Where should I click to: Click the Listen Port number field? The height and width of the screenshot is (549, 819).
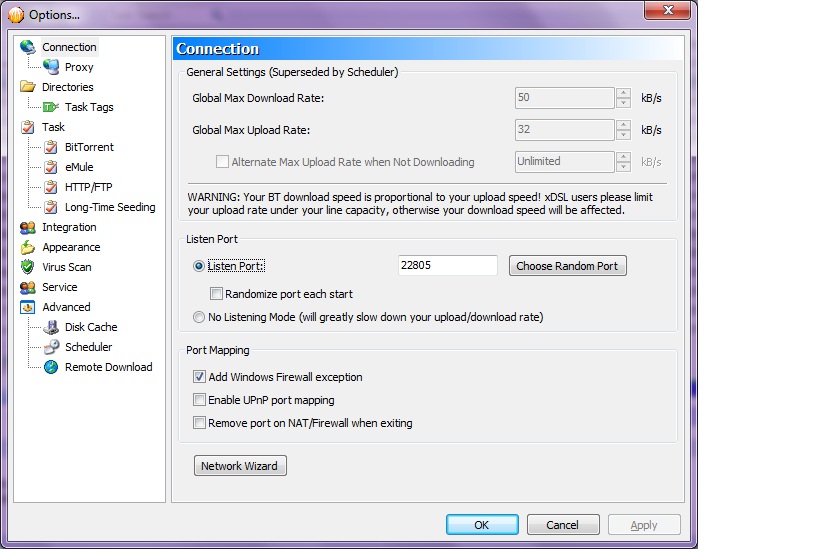pyautogui.click(x=447, y=266)
